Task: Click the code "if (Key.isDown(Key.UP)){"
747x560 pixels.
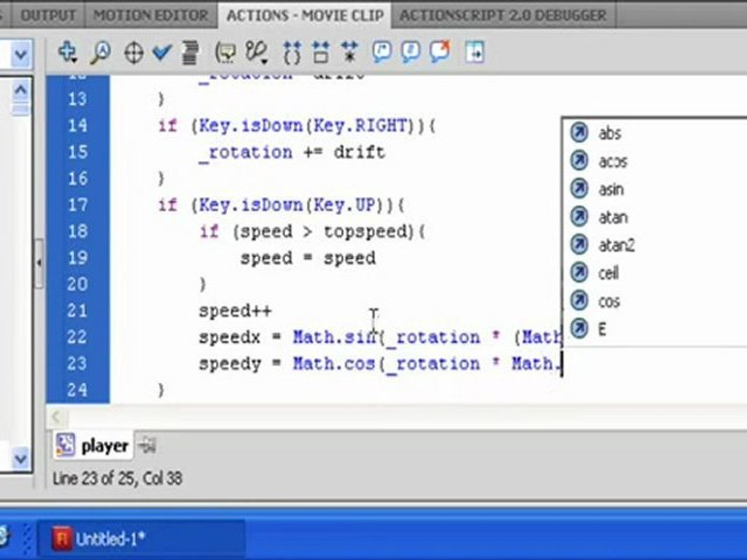Action: coord(281,205)
